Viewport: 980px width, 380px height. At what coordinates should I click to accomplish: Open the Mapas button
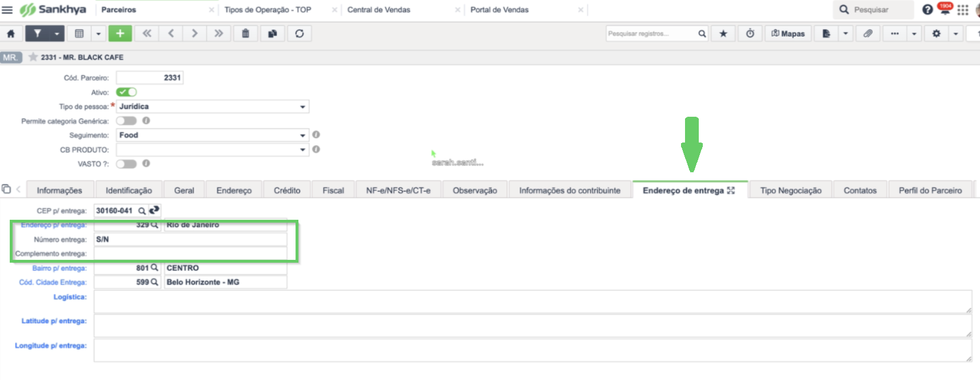point(789,34)
